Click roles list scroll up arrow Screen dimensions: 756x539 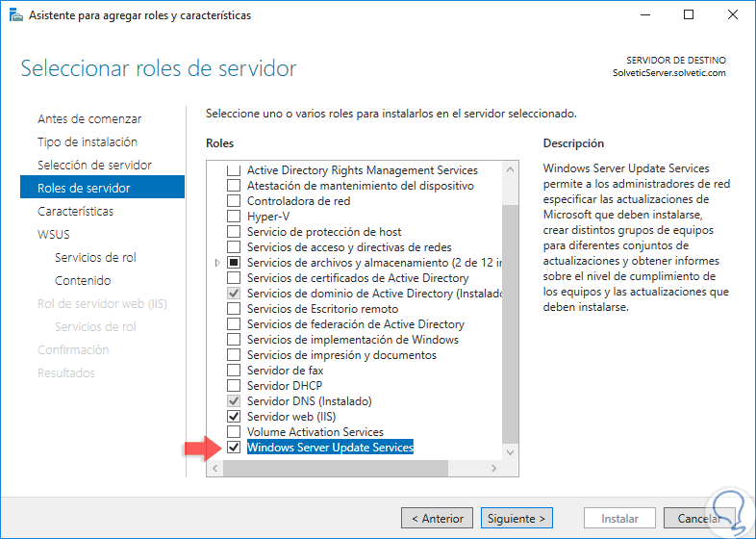511,169
